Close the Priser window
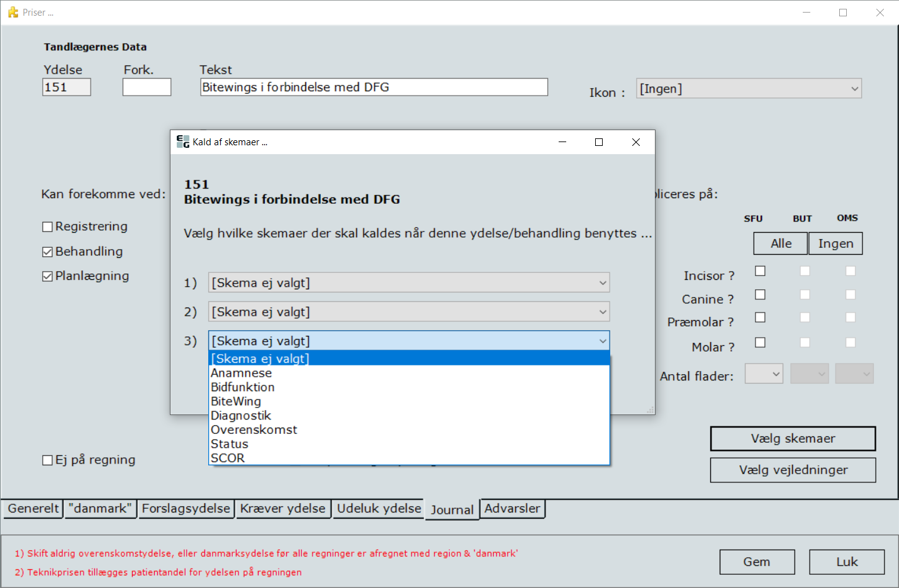The height and width of the screenshot is (588, 899). coord(880,13)
